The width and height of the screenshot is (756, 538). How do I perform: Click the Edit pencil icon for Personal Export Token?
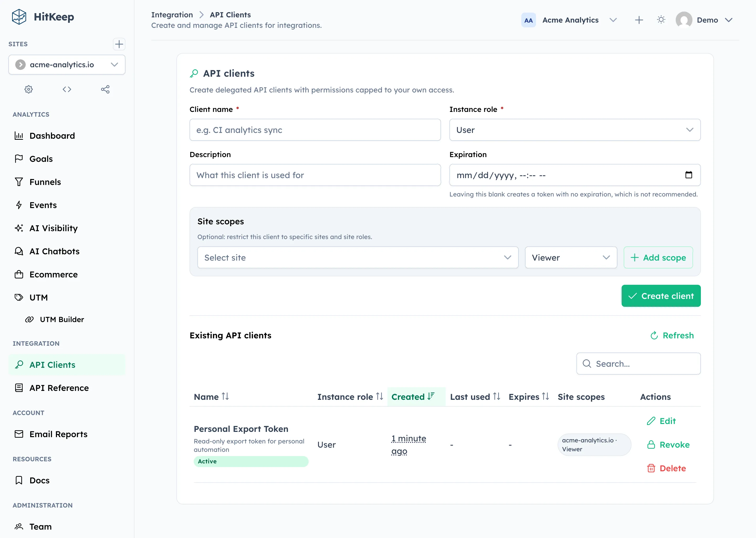pyautogui.click(x=651, y=421)
